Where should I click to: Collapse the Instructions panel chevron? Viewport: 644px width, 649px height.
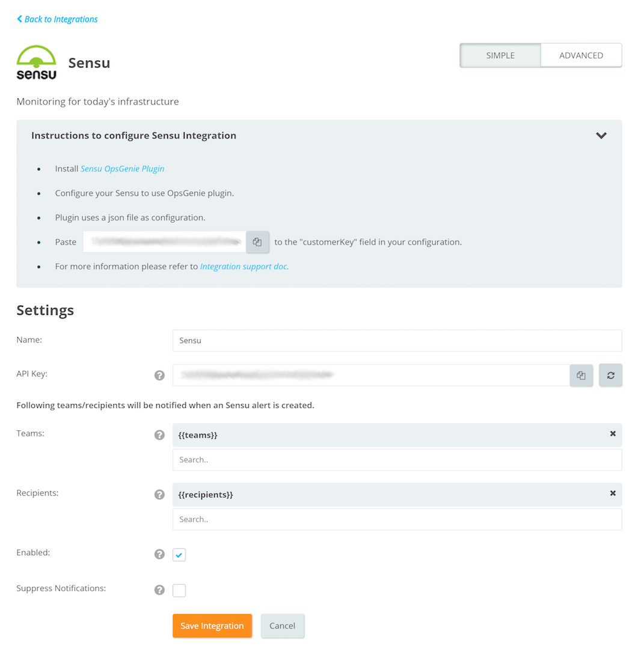pyautogui.click(x=601, y=135)
